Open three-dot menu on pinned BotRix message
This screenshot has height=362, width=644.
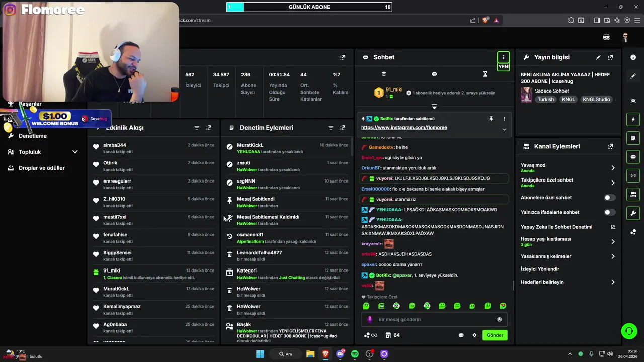click(x=504, y=119)
